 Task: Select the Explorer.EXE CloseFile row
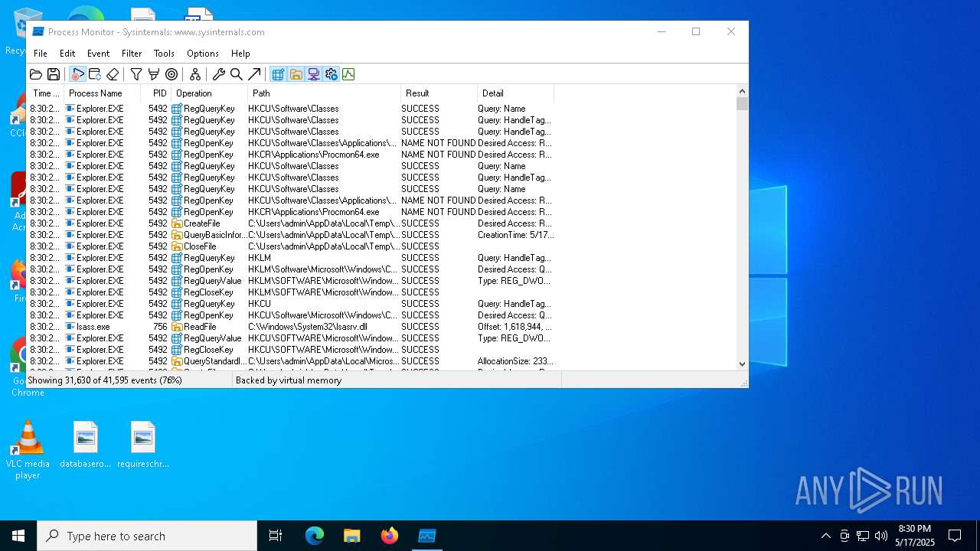[x=291, y=246]
